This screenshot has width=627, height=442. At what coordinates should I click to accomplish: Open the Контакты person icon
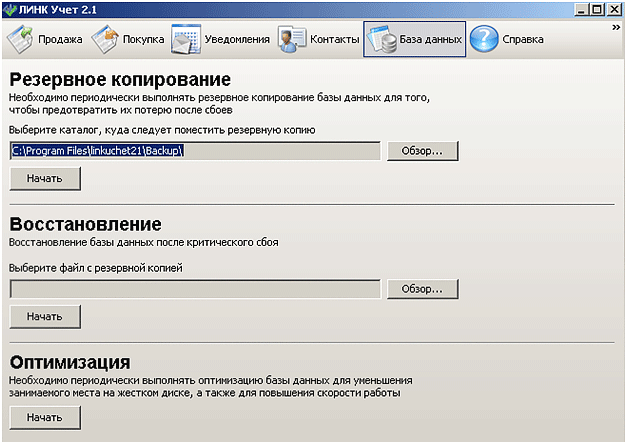click(292, 40)
